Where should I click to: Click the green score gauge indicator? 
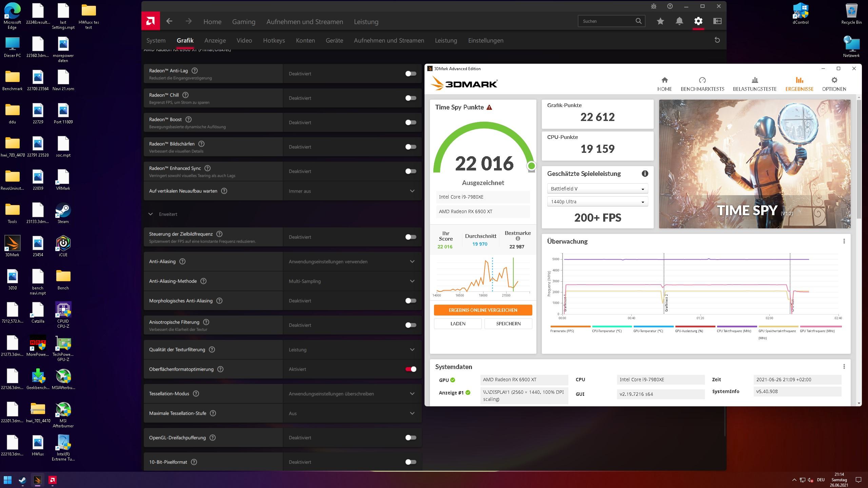coord(531,166)
